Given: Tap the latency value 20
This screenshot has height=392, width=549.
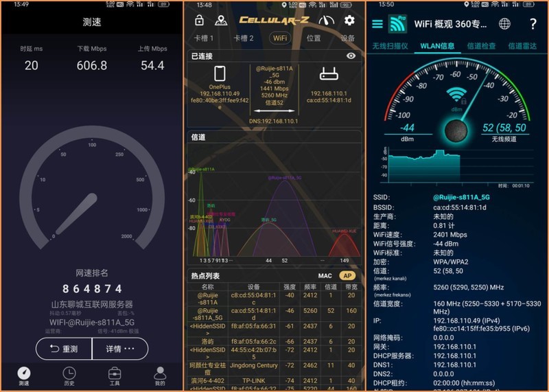Looking at the screenshot, I should (x=31, y=65).
